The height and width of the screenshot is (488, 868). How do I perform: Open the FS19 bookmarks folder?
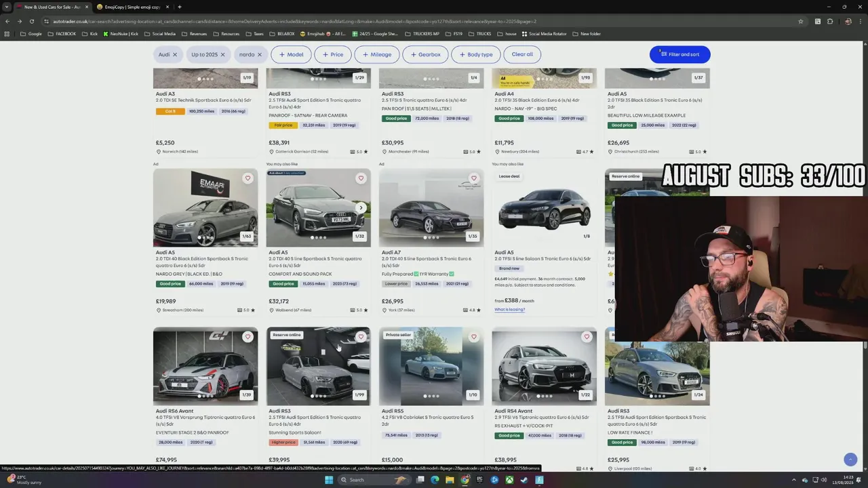pyautogui.click(x=454, y=34)
